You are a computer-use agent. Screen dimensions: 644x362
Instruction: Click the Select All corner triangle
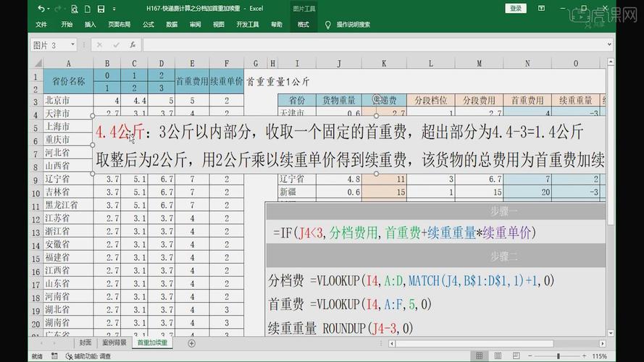pos(38,63)
